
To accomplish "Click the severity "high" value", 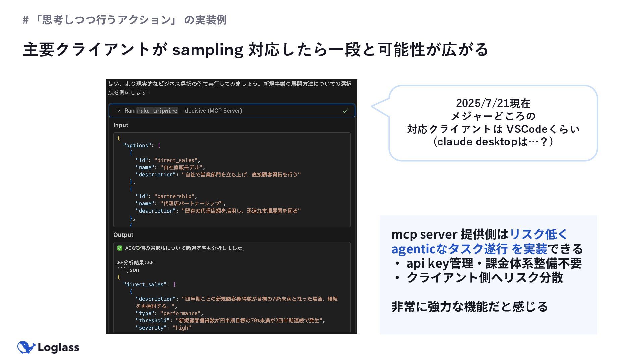I will (182, 328).
